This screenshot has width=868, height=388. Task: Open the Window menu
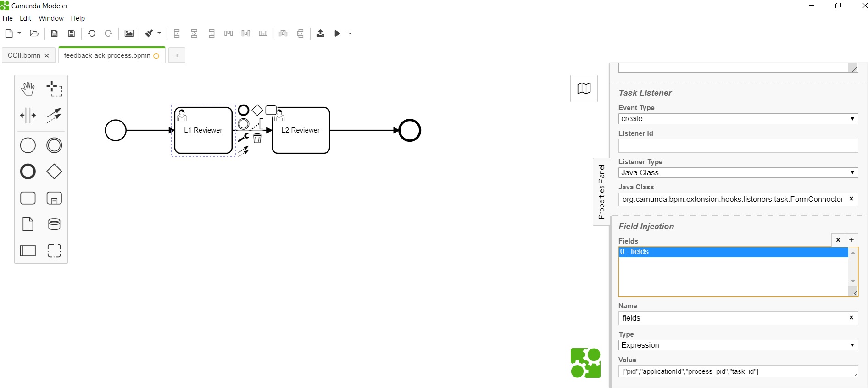[51, 18]
